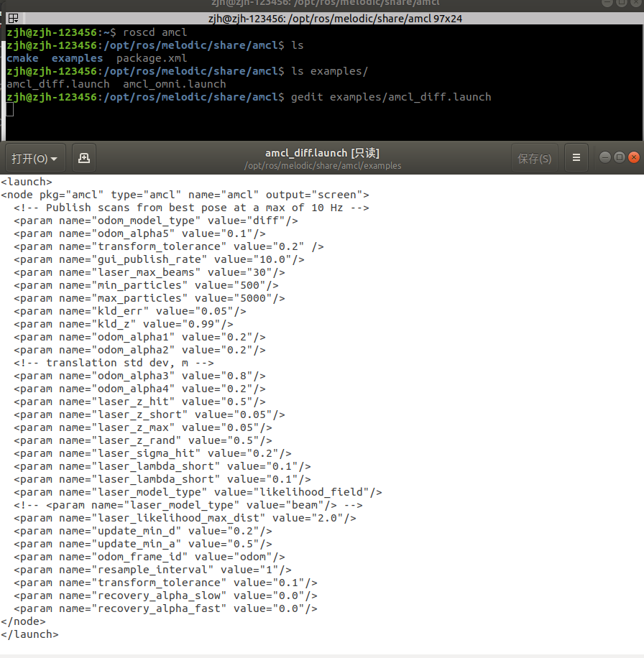644x658 pixels.
Task: Click the max_particles param line
Action: (x=149, y=298)
